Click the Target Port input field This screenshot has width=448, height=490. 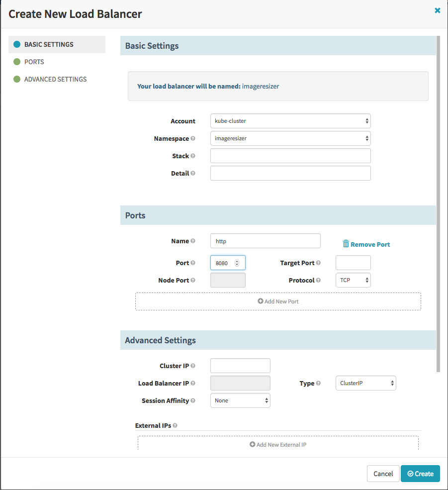click(x=353, y=263)
